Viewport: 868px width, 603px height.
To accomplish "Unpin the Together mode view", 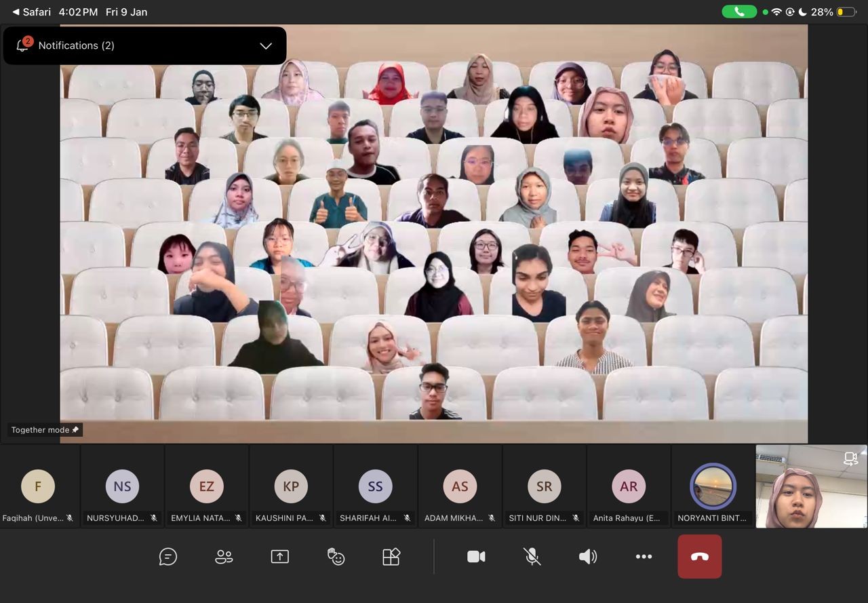I will point(75,430).
